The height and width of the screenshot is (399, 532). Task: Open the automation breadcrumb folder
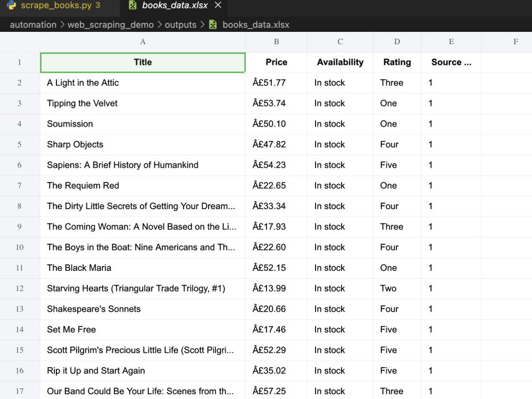tap(33, 25)
